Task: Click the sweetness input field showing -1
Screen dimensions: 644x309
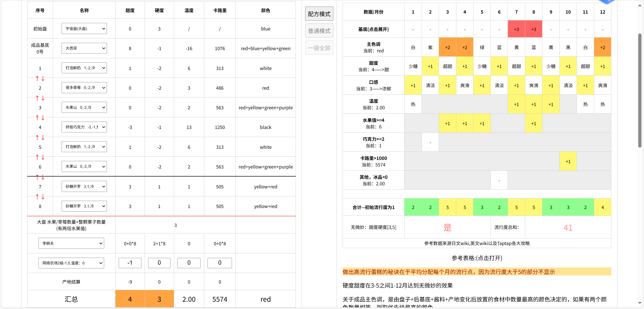Action: [x=130, y=263]
